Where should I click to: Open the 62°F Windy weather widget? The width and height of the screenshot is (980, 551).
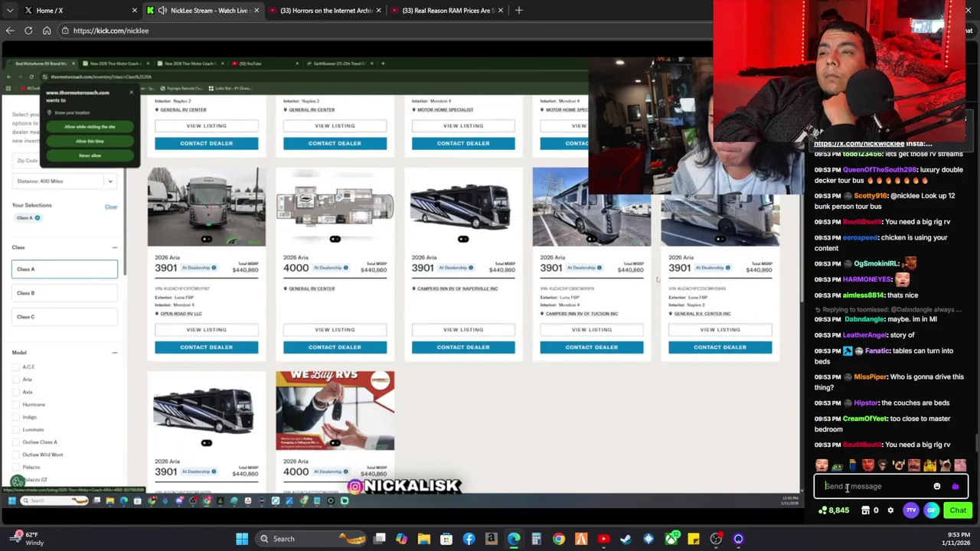pos(26,539)
